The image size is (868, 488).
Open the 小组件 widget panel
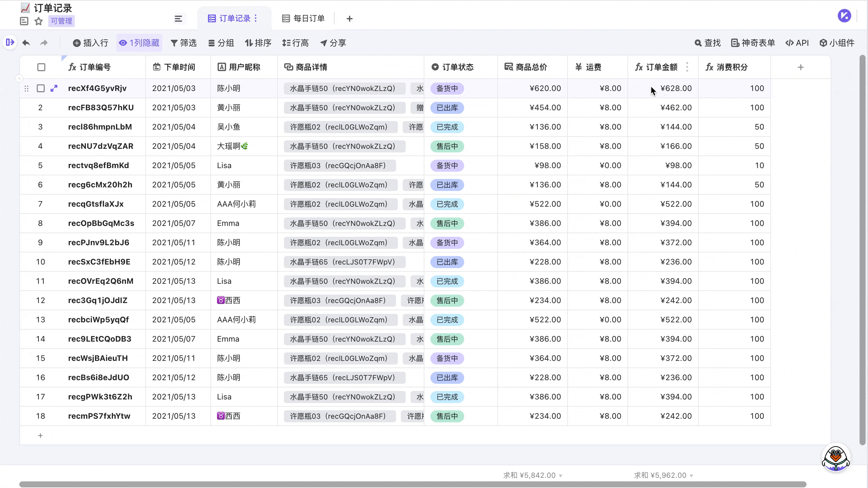[837, 43]
